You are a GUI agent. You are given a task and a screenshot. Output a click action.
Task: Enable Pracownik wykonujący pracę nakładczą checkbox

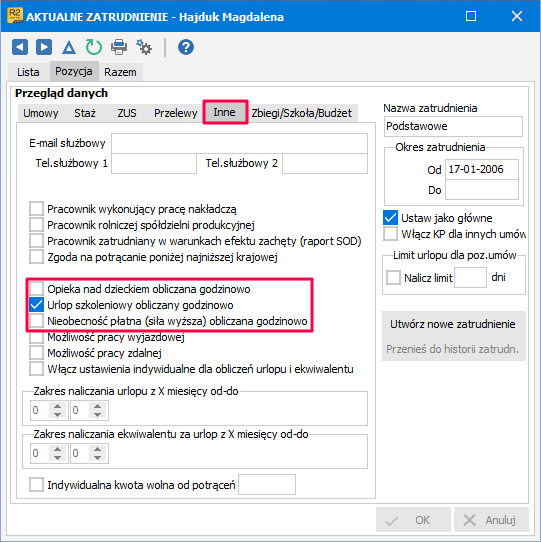coord(37,209)
